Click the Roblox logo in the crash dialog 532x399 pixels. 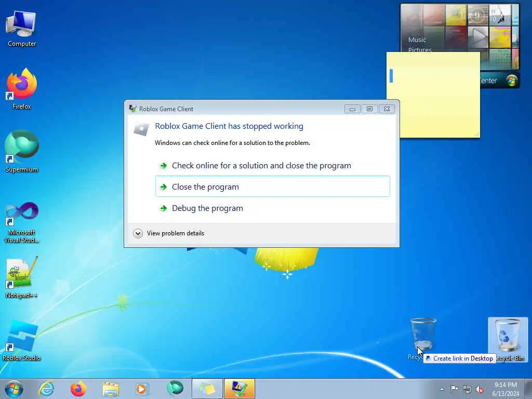(x=141, y=129)
